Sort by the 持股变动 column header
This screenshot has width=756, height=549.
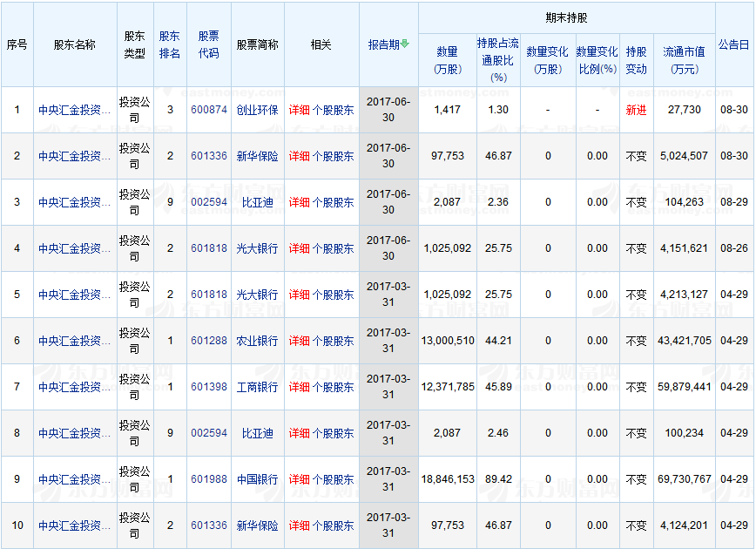point(636,60)
